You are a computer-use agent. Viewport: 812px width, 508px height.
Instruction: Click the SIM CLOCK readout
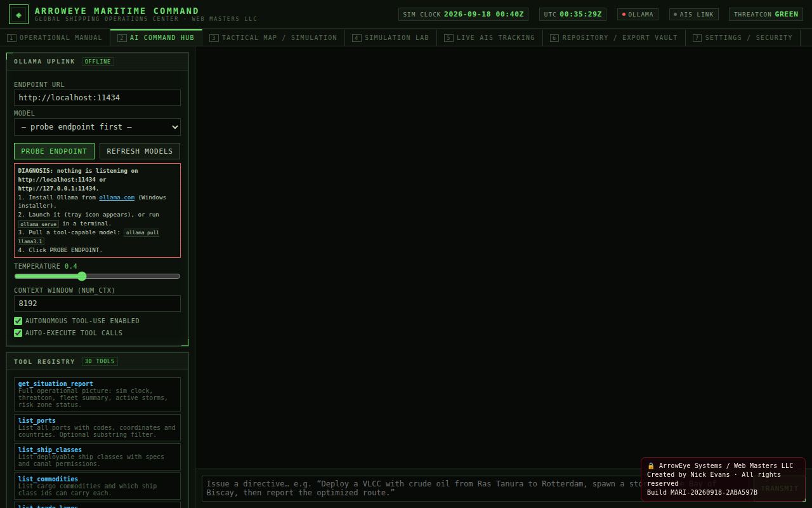(x=463, y=14)
